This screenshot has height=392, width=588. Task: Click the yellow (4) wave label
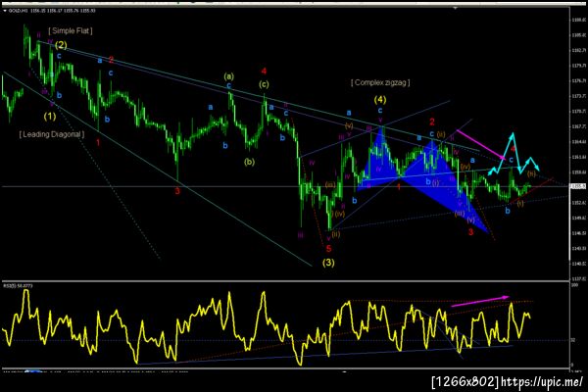pos(380,100)
